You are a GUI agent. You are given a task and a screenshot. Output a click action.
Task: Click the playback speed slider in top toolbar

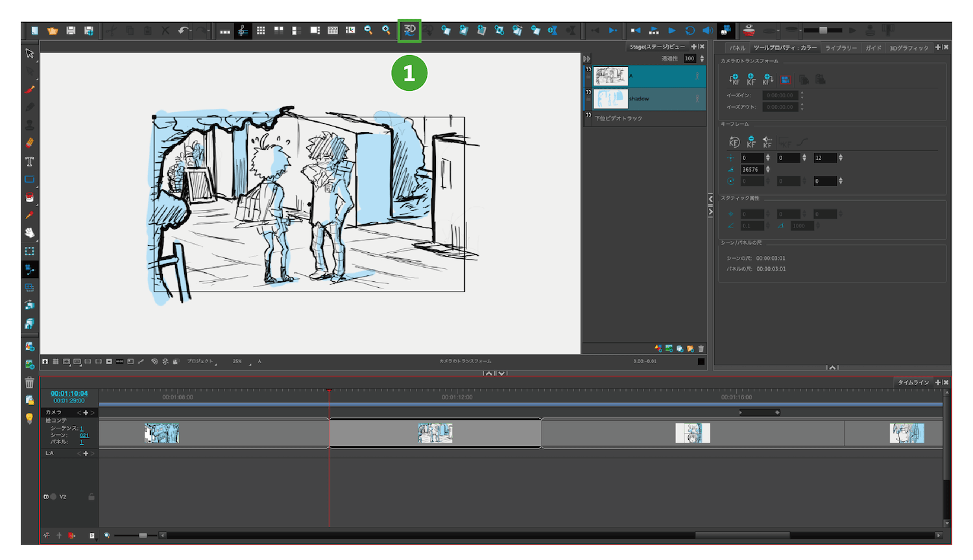coord(823,30)
